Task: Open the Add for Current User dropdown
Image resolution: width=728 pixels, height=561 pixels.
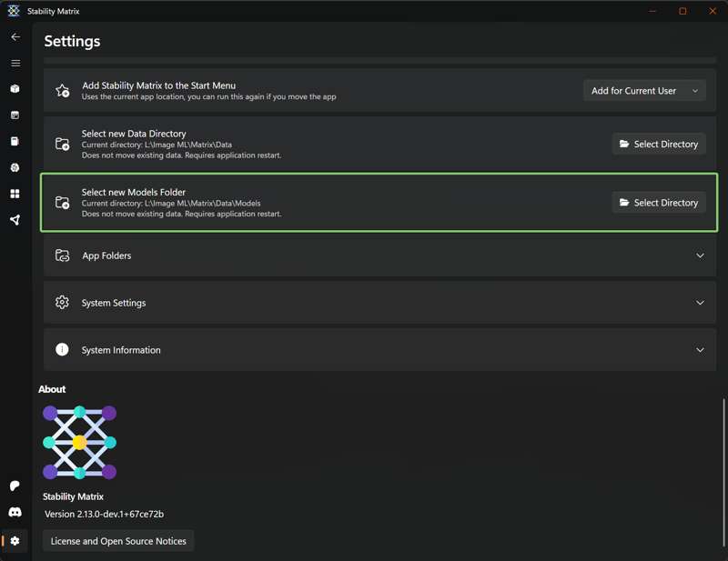Action: [644, 91]
